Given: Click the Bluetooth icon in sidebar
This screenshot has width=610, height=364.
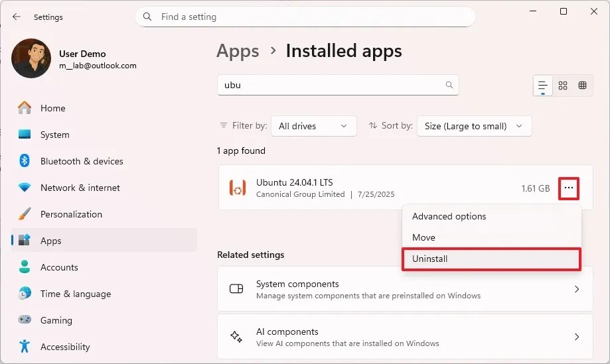Looking at the screenshot, I should click(x=25, y=161).
